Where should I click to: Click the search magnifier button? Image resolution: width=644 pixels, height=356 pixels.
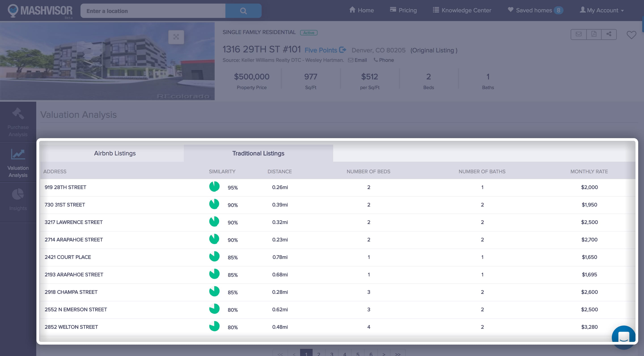(x=243, y=11)
